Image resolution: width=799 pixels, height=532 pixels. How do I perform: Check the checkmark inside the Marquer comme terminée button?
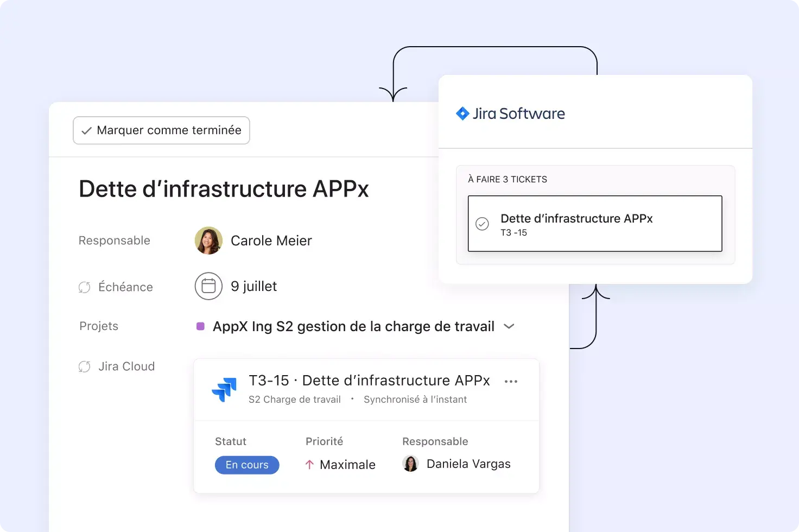click(86, 130)
